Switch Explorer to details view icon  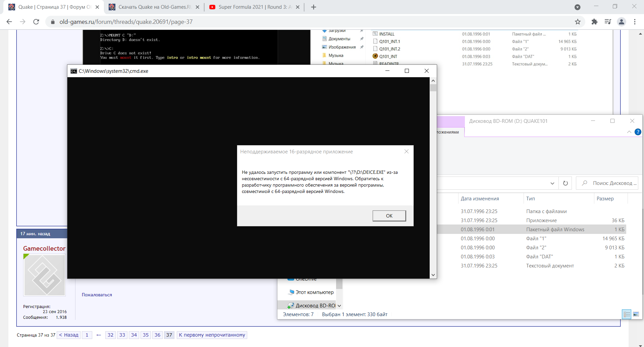point(627,314)
